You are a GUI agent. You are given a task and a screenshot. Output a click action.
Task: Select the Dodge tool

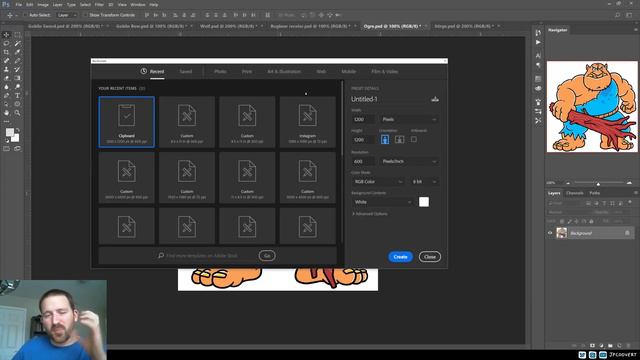coord(17,87)
